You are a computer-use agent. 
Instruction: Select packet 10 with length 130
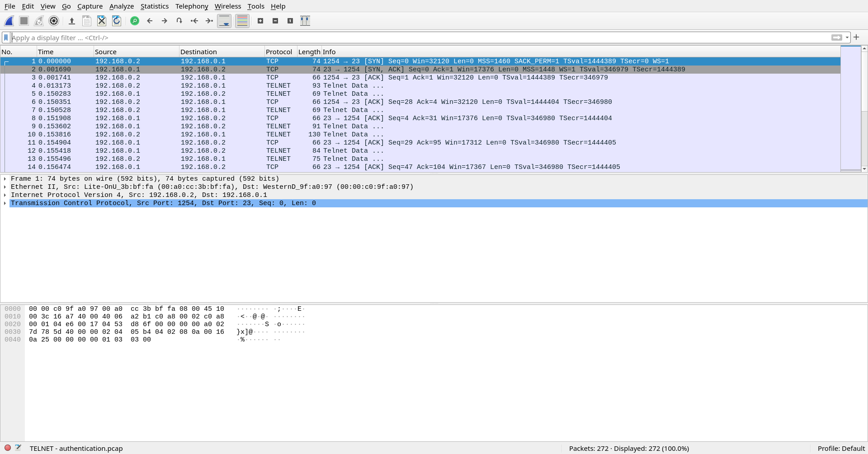(420, 135)
